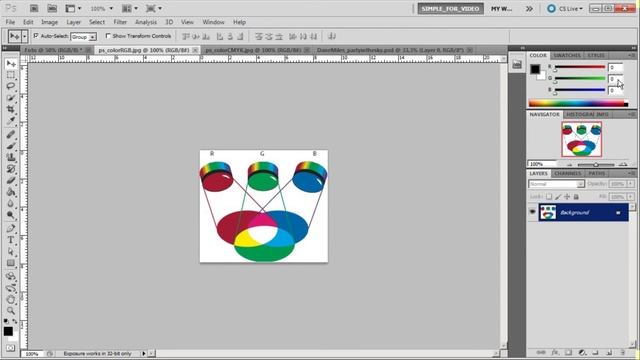Select the Path Selection tool

(x=11, y=251)
